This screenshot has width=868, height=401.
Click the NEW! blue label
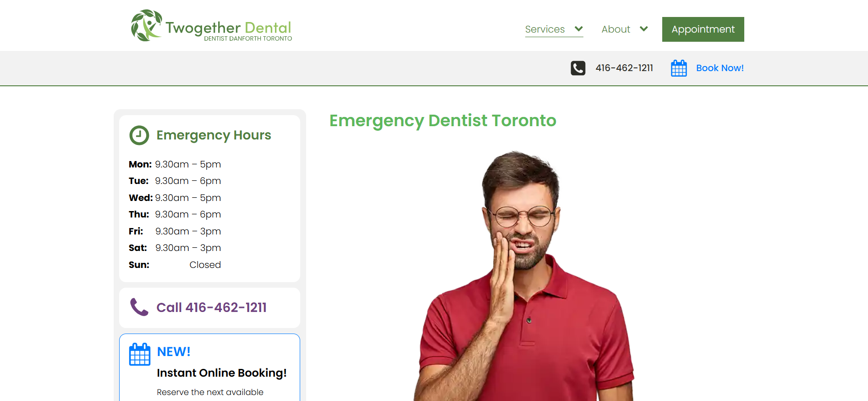coord(174,351)
